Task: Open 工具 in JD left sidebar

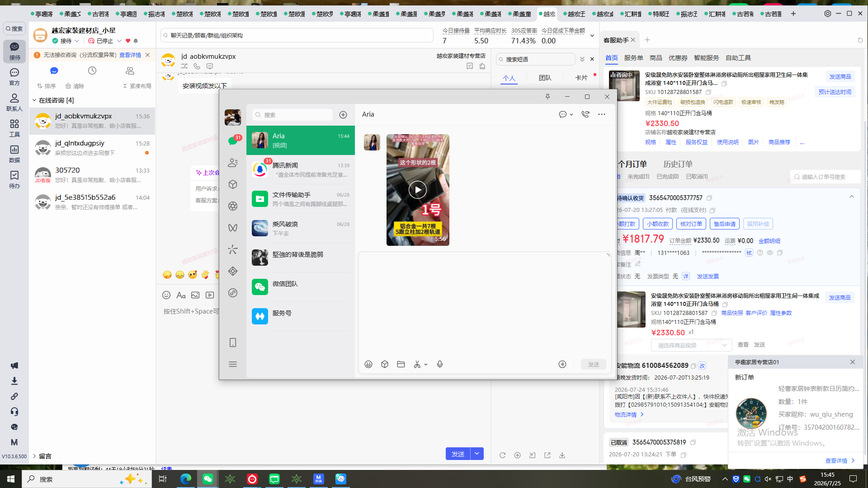Action: (x=14, y=128)
